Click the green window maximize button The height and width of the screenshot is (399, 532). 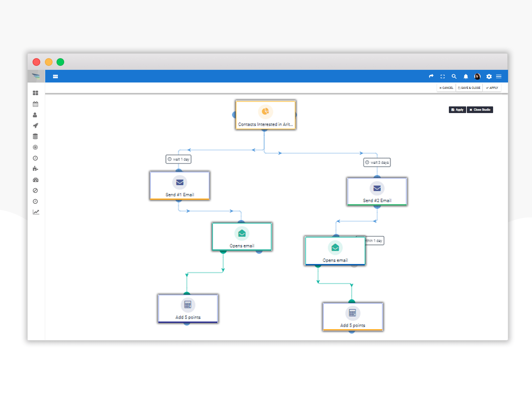tap(60, 62)
